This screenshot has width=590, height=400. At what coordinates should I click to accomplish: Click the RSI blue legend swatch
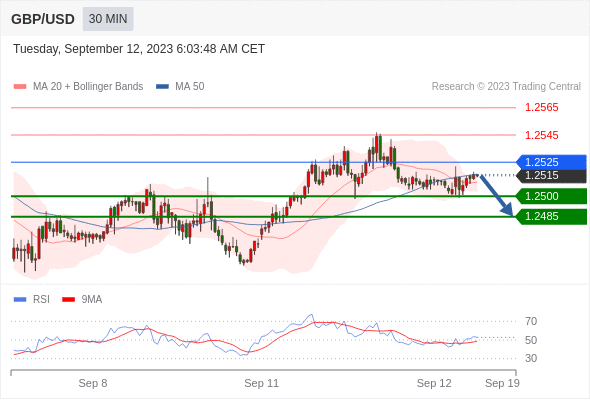click(x=20, y=300)
